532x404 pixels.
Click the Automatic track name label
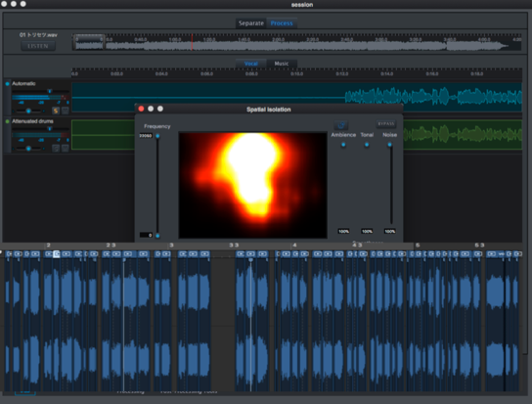pyautogui.click(x=23, y=83)
